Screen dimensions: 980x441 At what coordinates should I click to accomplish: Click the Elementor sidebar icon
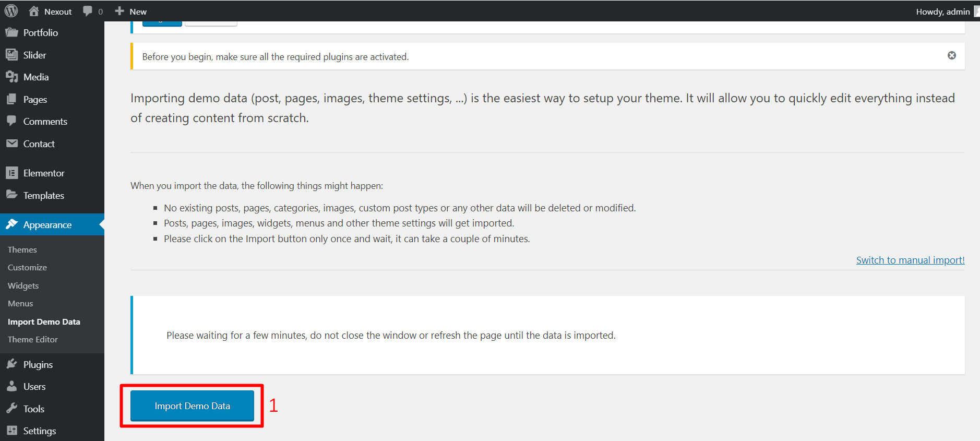tap(11, 173)
